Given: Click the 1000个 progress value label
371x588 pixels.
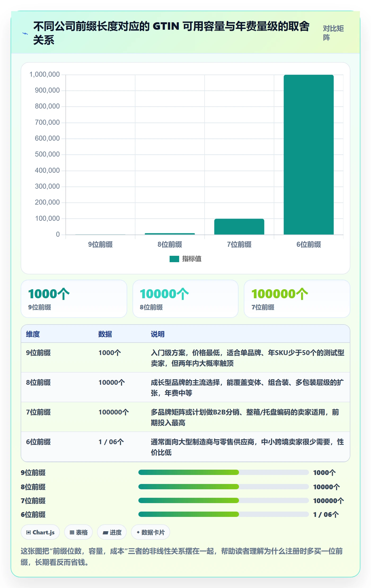Looking at the screenshot, I should click(x=324, y=473).
